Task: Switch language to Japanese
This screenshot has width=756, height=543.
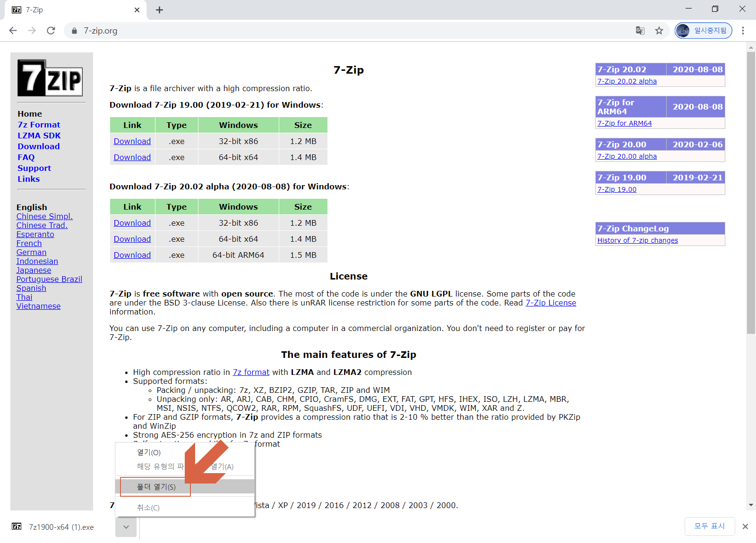Action: (34, 270)
